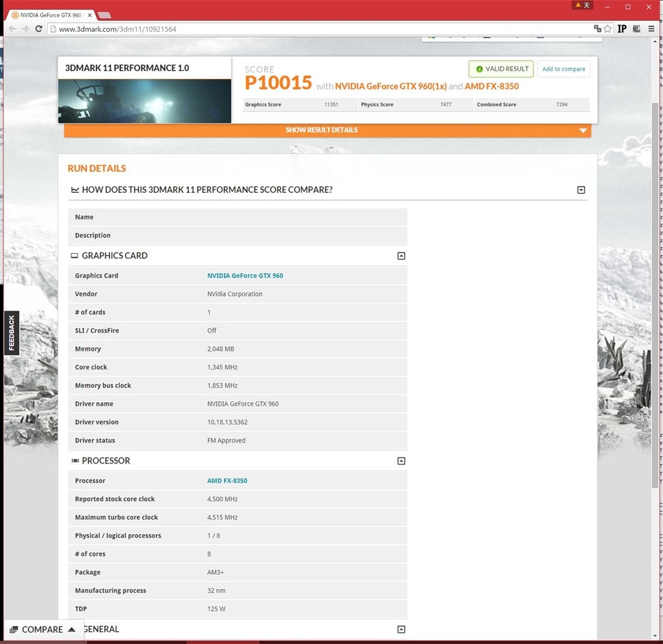This screenshot has width=663, height=644.
Task: Reload the 3DMark page
Action: coord(38,28)
